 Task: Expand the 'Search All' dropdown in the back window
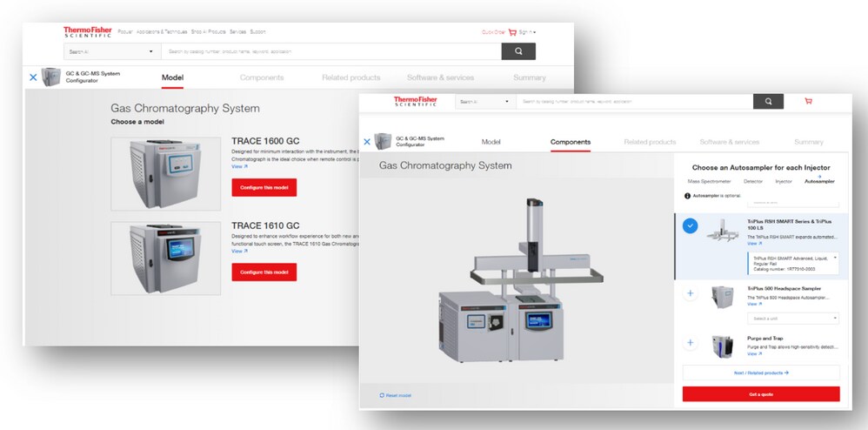click(x=110, y=51)
